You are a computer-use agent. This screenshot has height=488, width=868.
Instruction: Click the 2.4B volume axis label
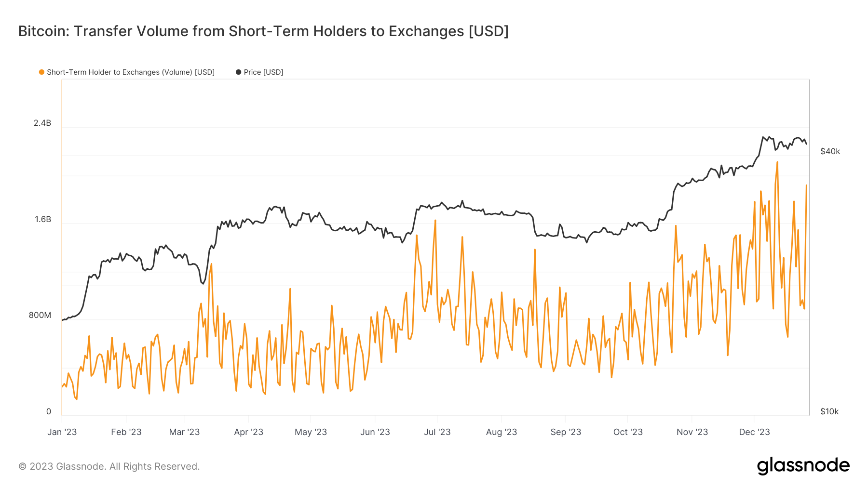(x=42, y=123)
